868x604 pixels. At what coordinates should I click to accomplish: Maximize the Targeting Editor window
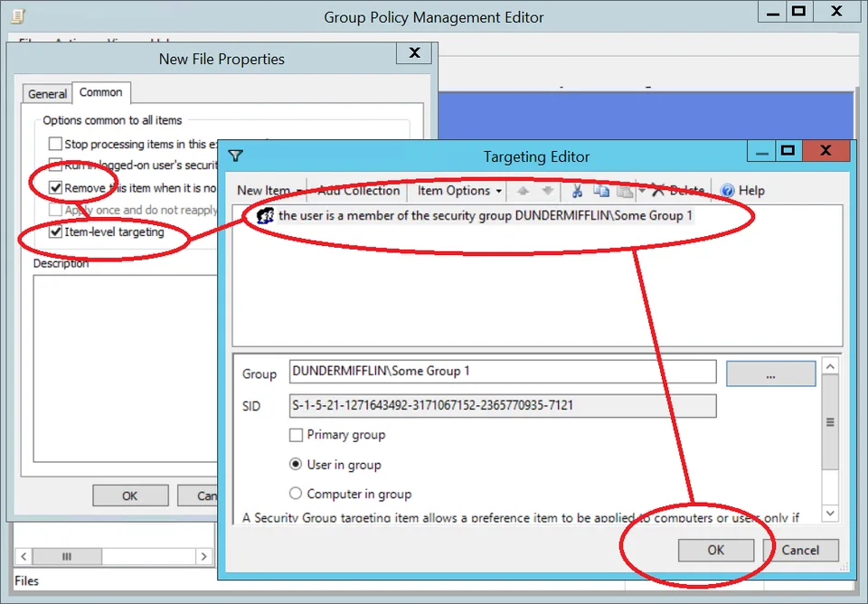(788, 150)
